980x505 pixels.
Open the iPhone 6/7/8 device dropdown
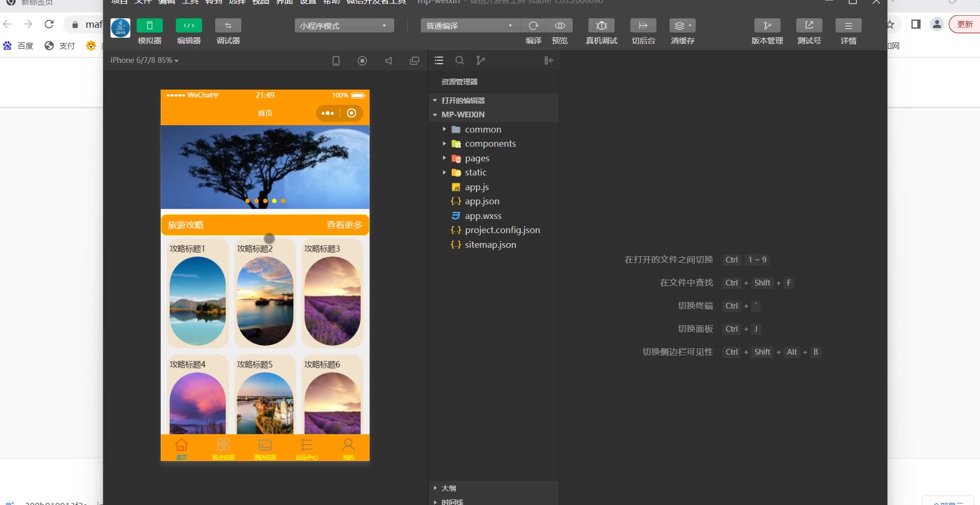144,60
